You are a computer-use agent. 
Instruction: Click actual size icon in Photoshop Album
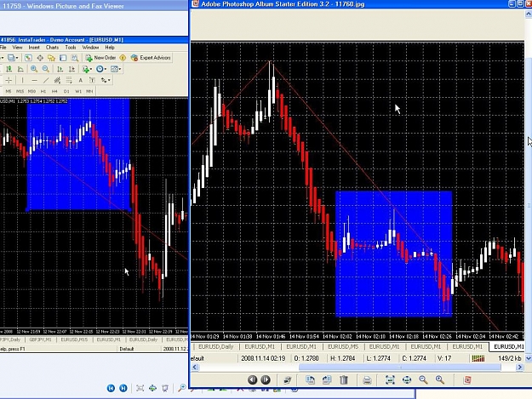tap(407, 380)
